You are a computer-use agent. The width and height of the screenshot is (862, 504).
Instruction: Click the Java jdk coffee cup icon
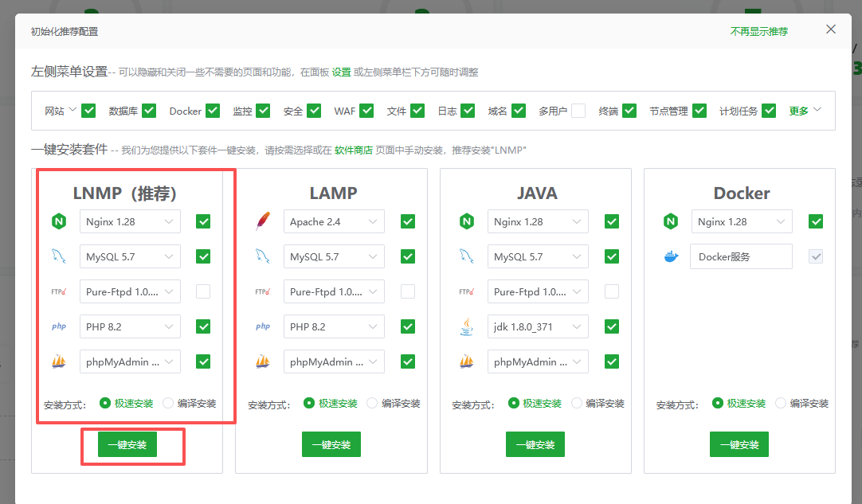click(466, 326)
